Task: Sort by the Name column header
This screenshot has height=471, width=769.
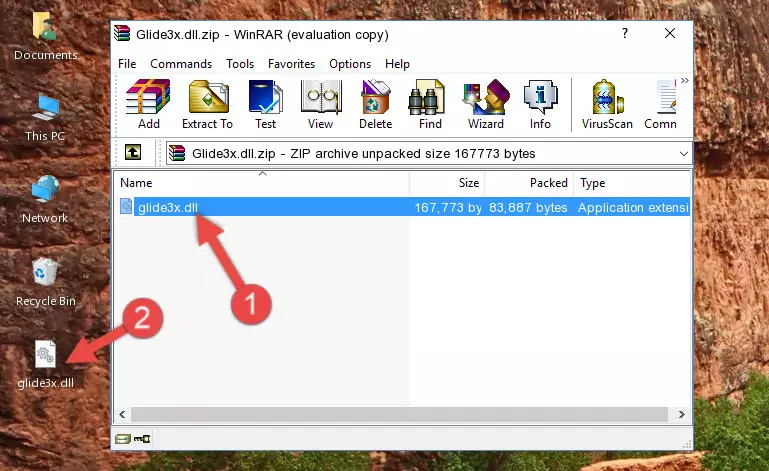Action: click(x=262, y=183)
